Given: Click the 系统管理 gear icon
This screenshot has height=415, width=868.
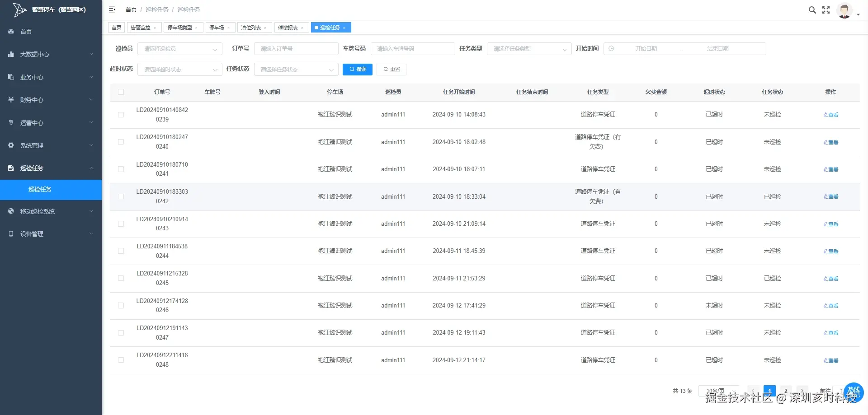Looking at the screenshot, I should pos(11,145).
